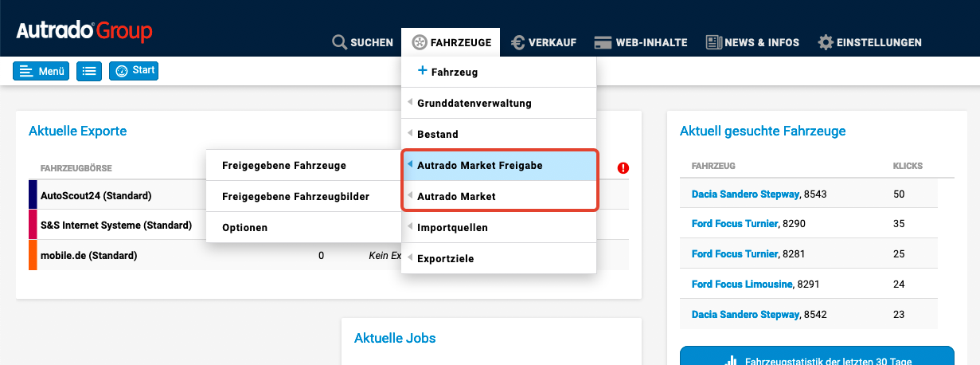Click the red export warning icon
Screen dimensions: 980x365
click(623, 168)
